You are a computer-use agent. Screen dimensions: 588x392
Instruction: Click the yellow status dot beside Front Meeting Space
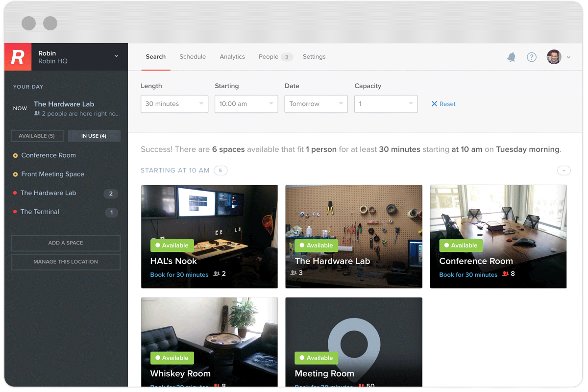pos(15,174)
